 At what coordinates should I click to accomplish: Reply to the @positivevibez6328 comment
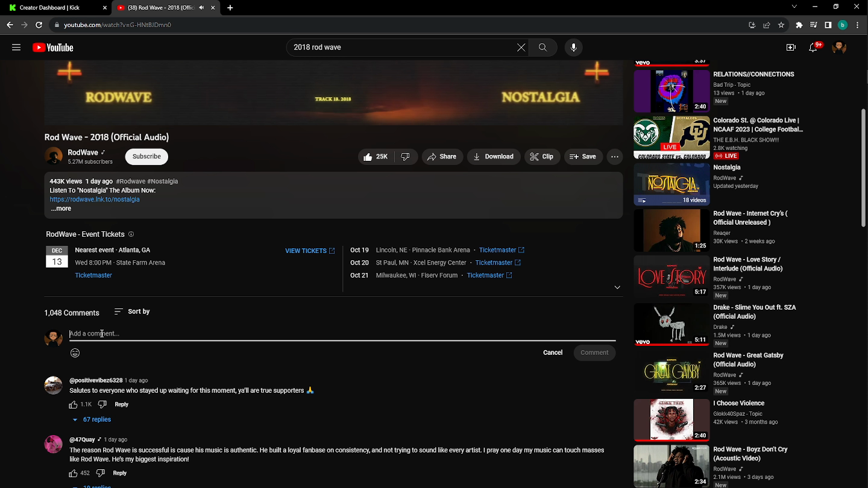pyautogui.click(x=121, y=405)
